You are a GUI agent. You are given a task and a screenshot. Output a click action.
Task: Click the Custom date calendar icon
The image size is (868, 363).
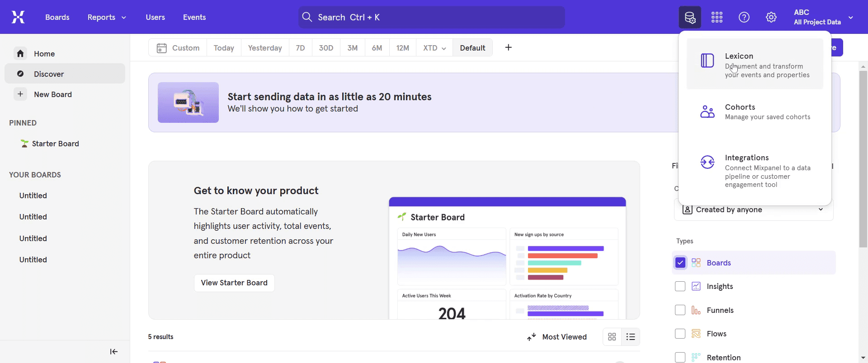pyautogui.click(x=161, y=48)
